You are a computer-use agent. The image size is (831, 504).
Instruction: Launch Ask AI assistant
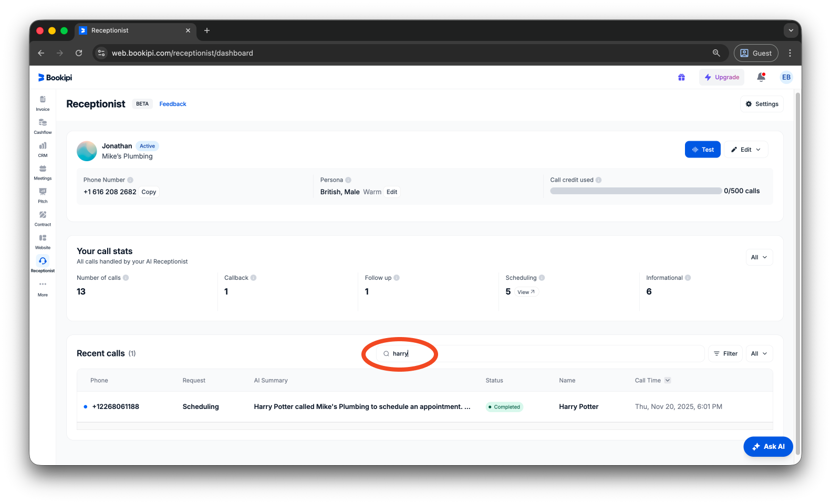[768, 447]
